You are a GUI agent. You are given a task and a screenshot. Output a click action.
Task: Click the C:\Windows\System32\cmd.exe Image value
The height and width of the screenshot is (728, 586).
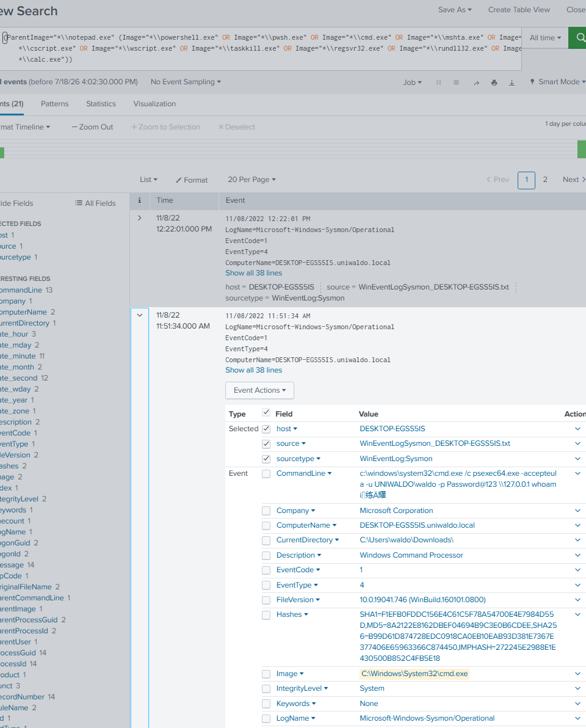point(414,674)
